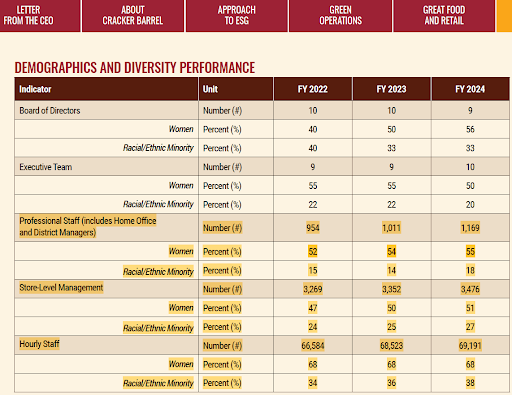Select the FY 2023 column header
Screen dimensions: 512x395
pos(391,89)
